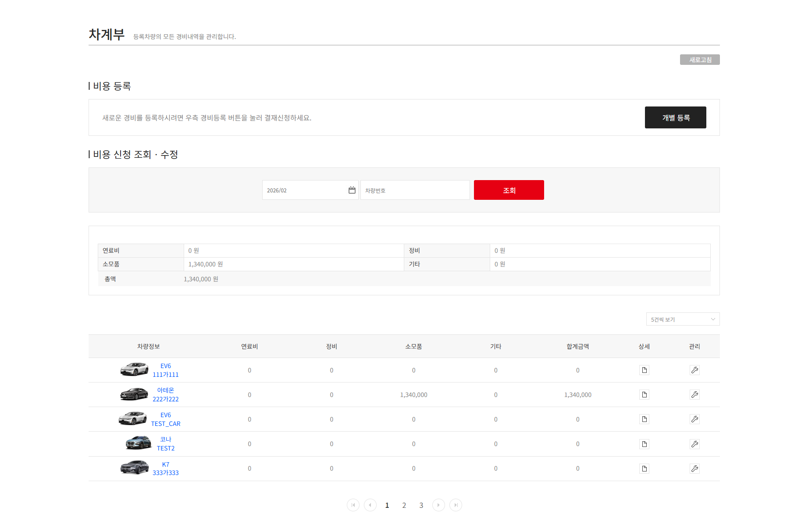Go to next page arrow
Screen dimensions: 812x521
438,505
